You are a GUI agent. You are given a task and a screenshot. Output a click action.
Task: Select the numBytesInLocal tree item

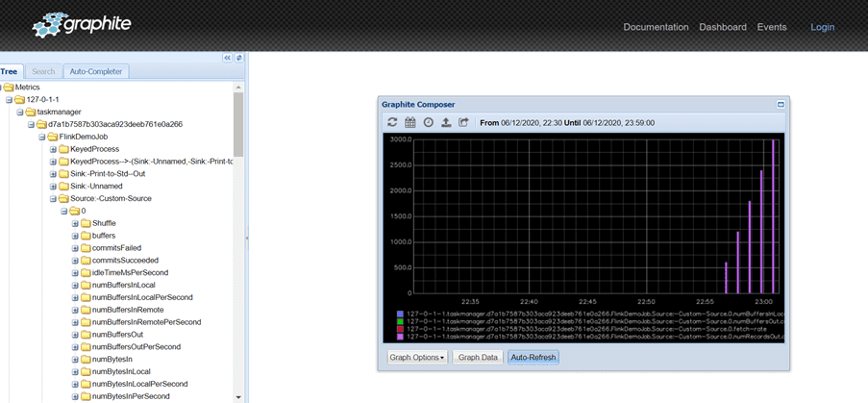point(121,371)
